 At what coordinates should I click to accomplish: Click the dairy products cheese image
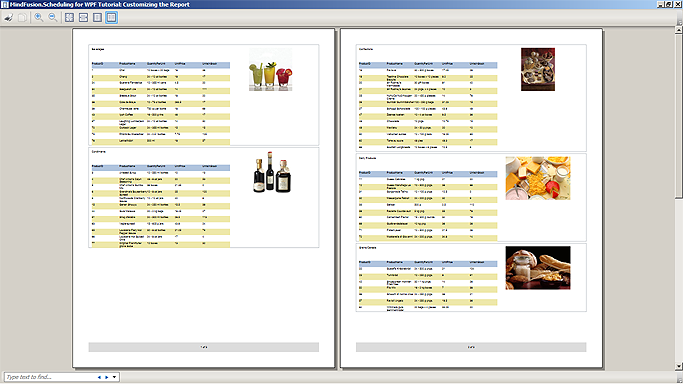538,178
